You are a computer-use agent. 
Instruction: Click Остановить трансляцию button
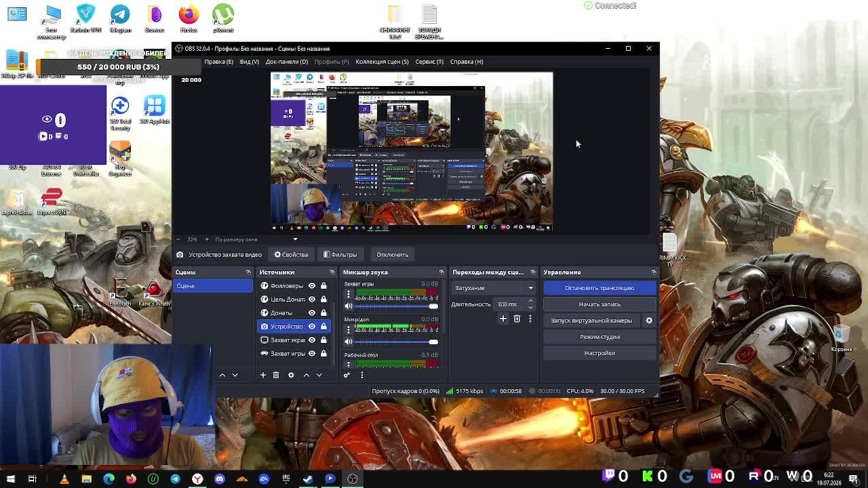click(x=599, y=288)
